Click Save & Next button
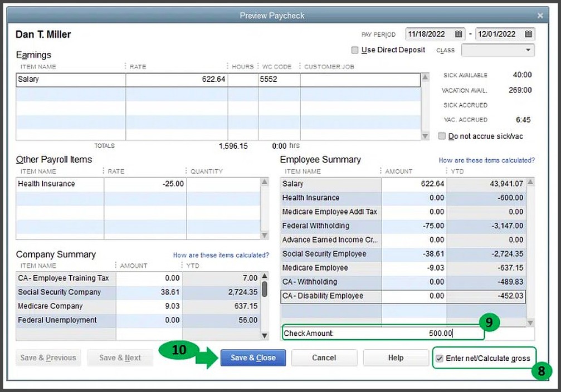561x392 pixels. [x=120, y=357]
